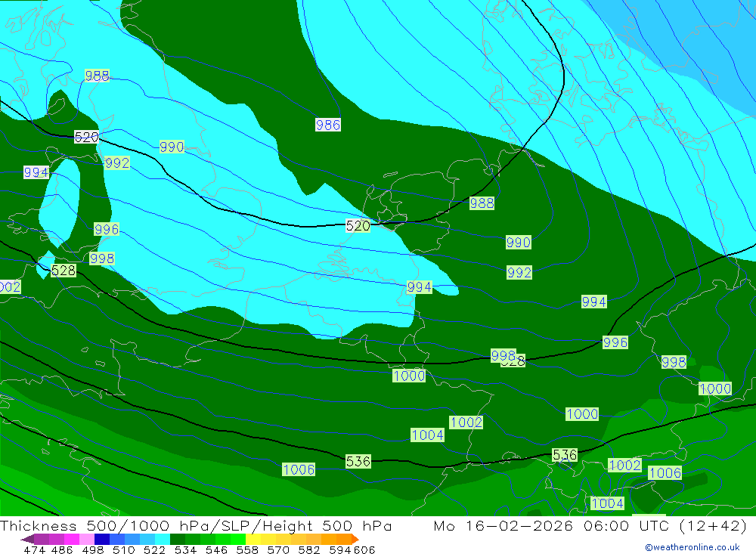Viewport: 756px width, 554px height.
Task: Click the legend value 558
Action: click(x=247, y=549)
